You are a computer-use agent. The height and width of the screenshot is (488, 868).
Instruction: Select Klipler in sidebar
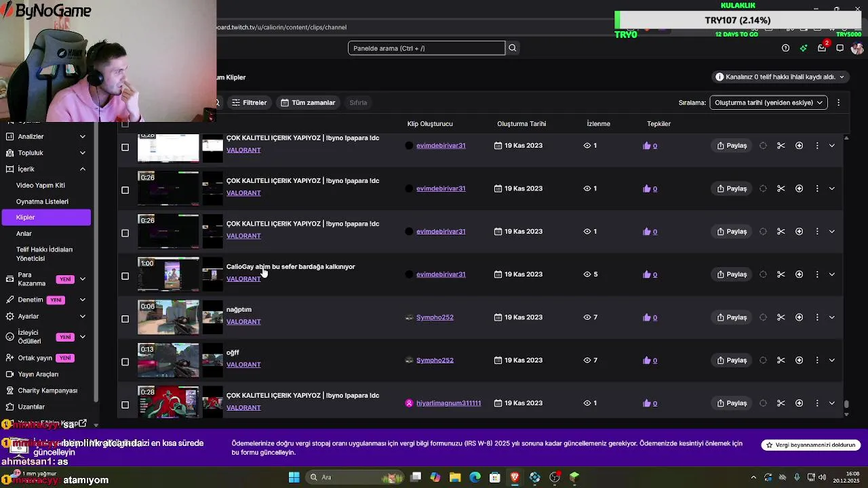(x=46, y=218)
